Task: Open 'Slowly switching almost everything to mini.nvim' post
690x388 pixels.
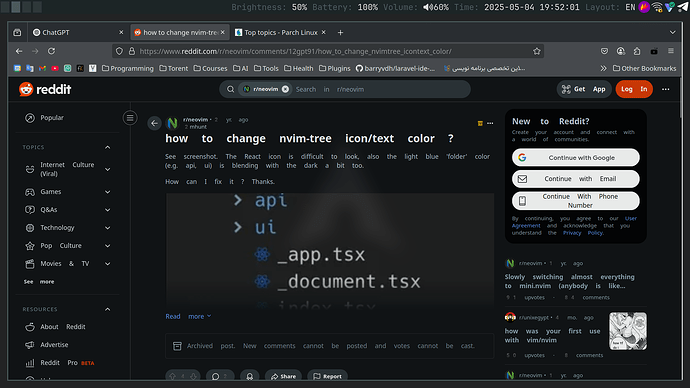Action: [569, 281]
